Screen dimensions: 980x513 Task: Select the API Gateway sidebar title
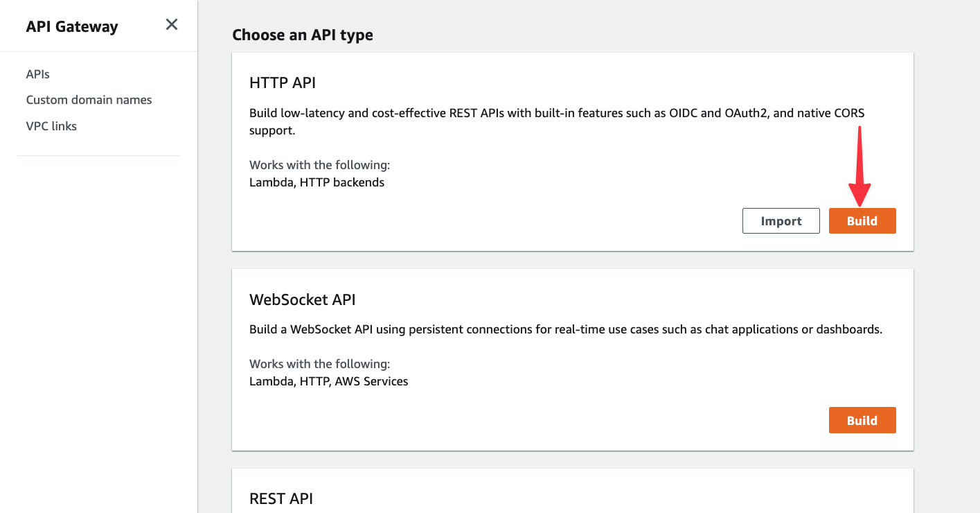[72, 26]
